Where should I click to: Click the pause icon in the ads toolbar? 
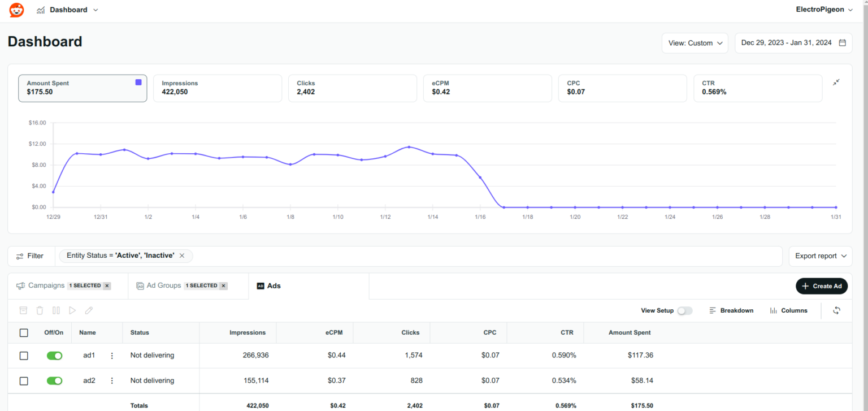tap(56, 310)
